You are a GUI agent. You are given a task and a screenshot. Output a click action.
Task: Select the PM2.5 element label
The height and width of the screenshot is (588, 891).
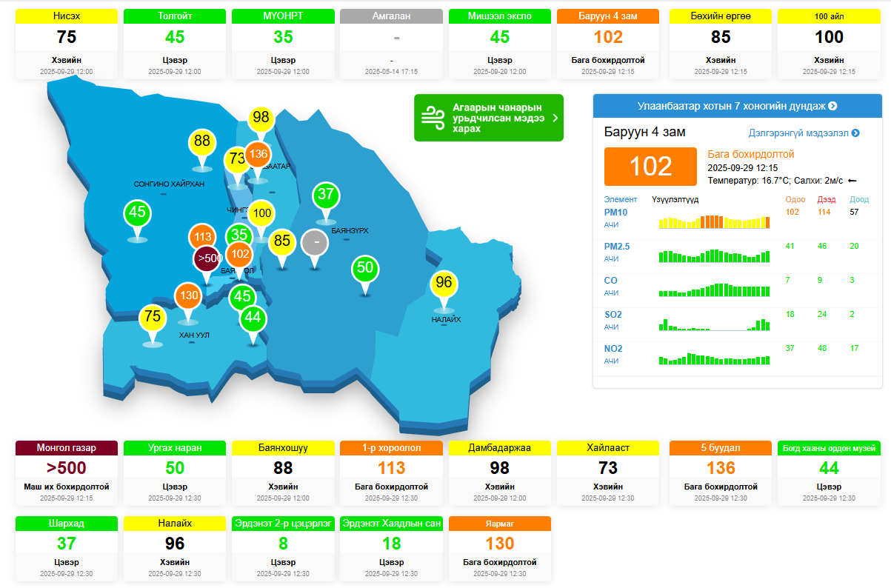coord(617,247)
